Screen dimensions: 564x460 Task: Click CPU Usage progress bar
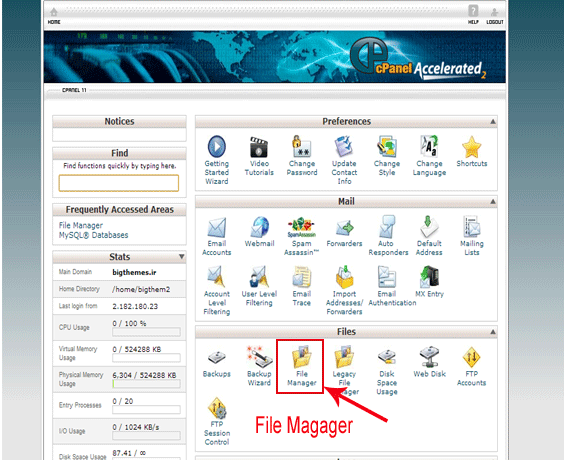tap(146, 332)
